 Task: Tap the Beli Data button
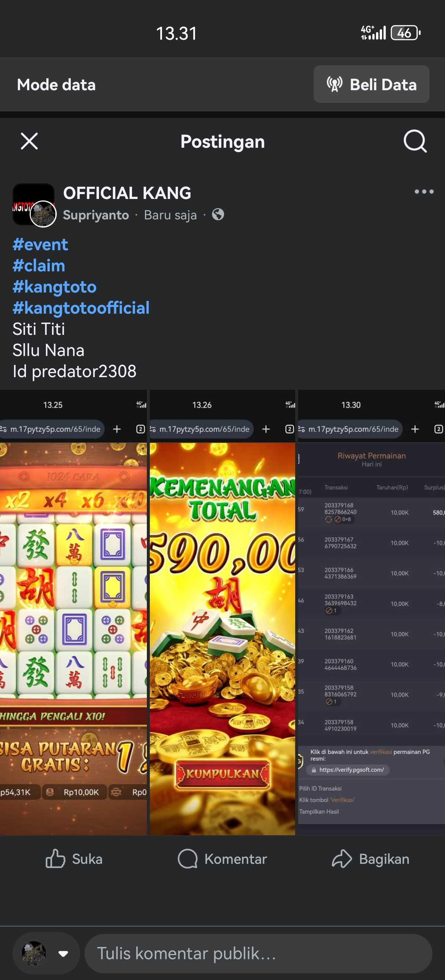pyautogui.click(x=371, y=84)
